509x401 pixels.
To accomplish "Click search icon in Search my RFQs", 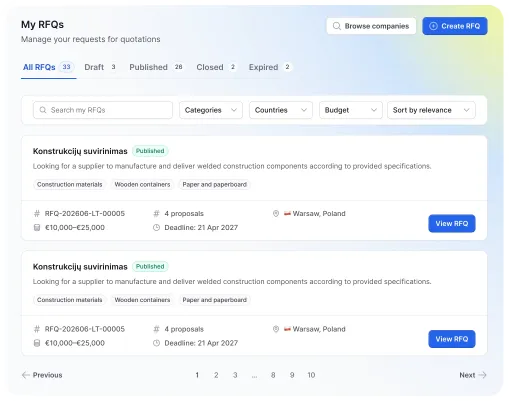I will tap(43, 110).
